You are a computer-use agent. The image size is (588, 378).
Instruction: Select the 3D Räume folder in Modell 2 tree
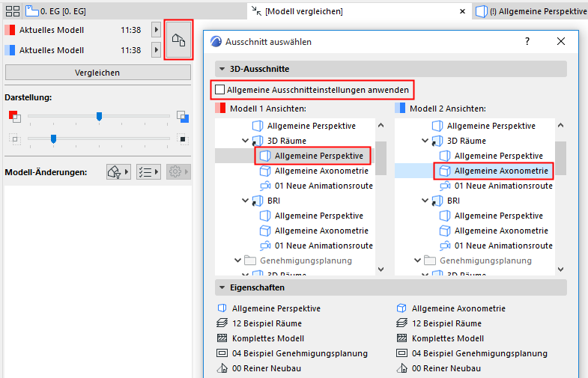tap(466, 141)
